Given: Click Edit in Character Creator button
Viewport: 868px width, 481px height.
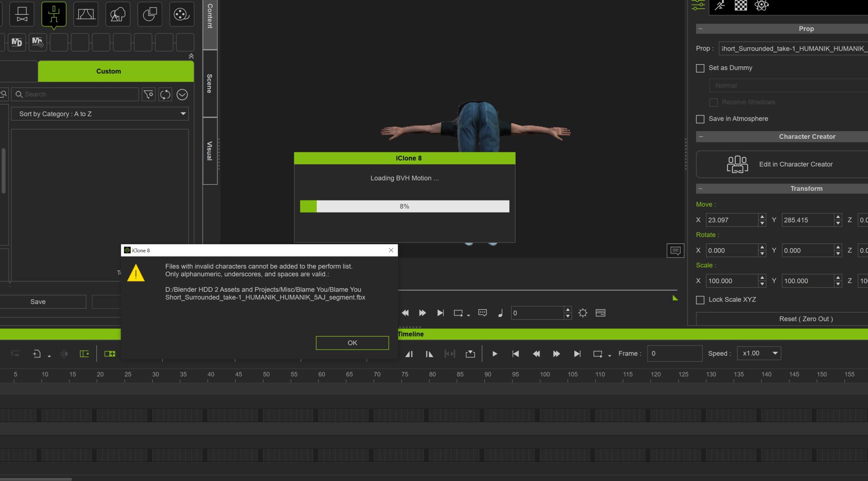Looking at the screenshot, I should tap(782, 164).
